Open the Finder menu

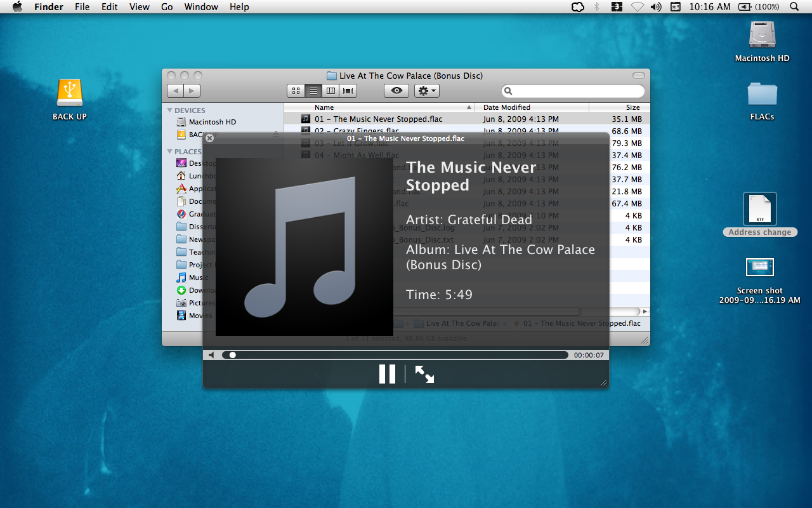click(x=49, y=7)
